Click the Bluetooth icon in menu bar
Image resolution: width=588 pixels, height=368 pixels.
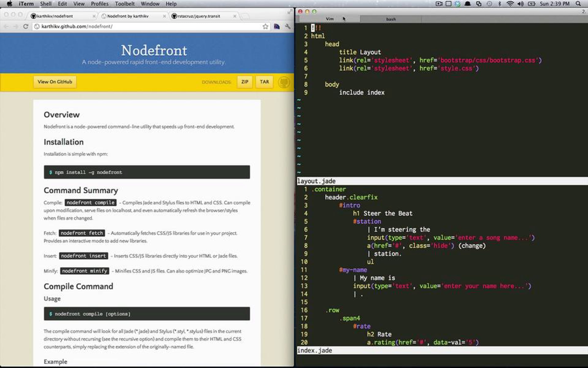pyautogui.click(x=500, y=4)
